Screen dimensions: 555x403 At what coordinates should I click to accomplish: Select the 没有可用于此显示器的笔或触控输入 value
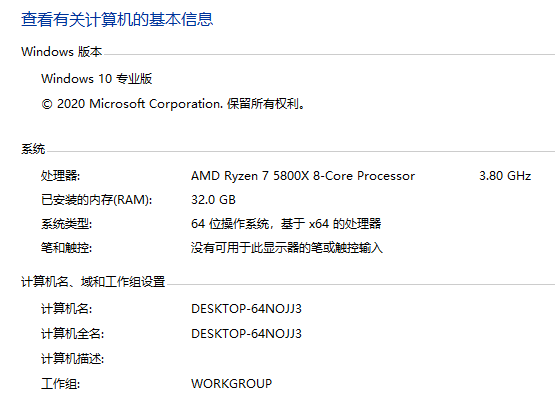click(287, 248)
